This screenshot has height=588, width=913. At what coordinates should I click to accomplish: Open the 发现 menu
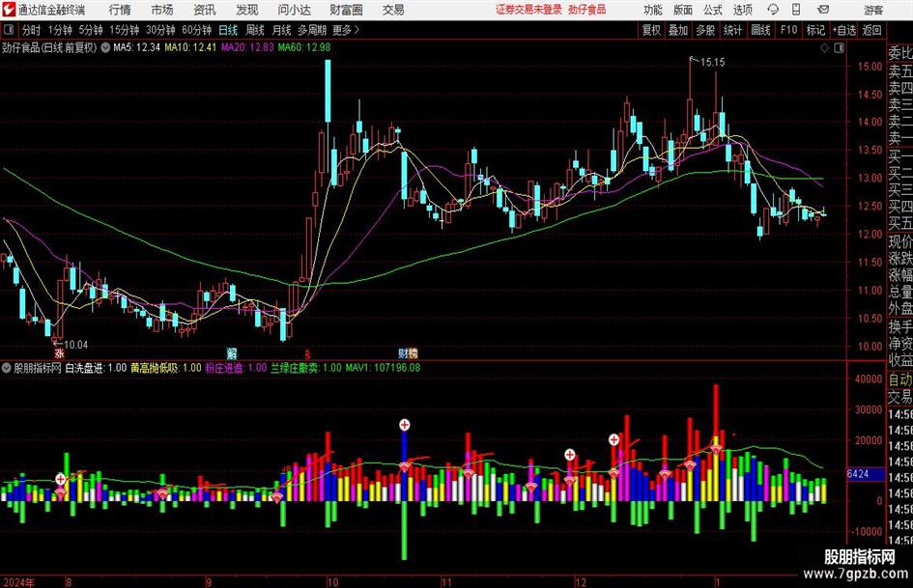click(x=247, y=10)
